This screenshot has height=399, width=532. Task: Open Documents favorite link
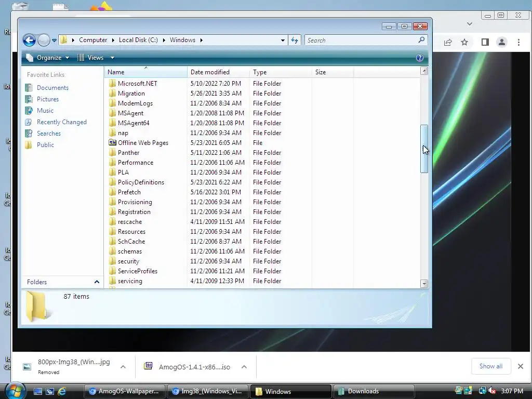pyautogui.click(x=52, y=87)
